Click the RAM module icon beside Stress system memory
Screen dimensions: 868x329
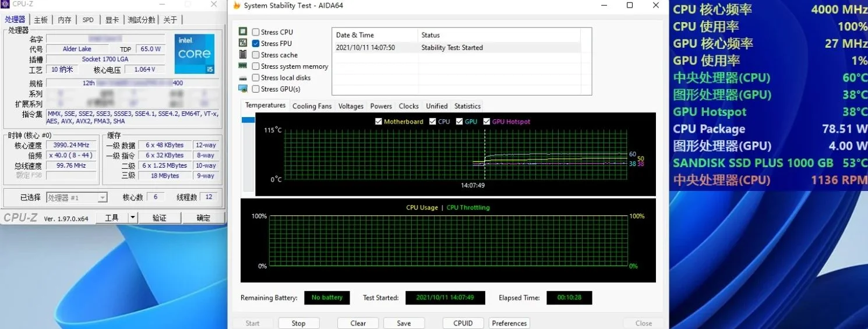tap(243, 66)
